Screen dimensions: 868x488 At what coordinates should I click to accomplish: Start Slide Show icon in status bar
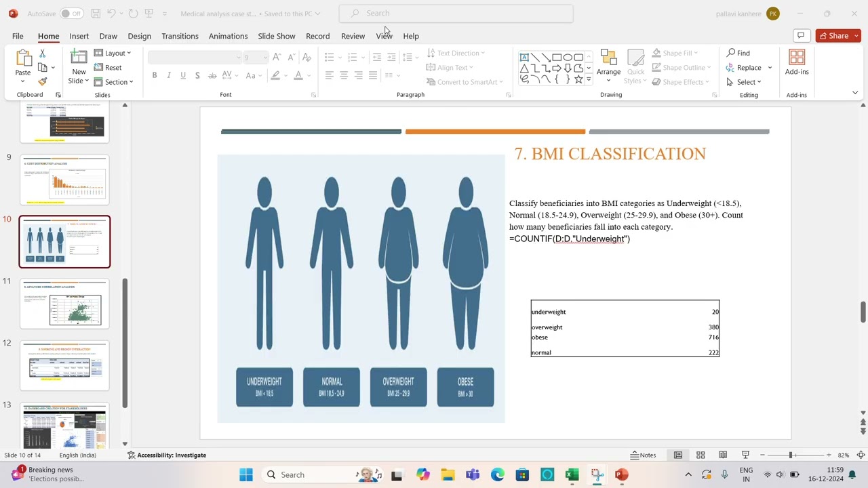point(745,455)
